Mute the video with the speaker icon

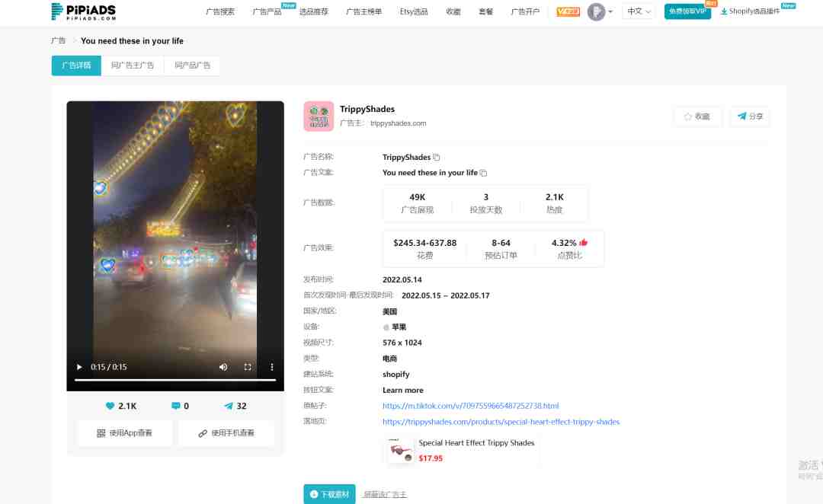[223, 367]
